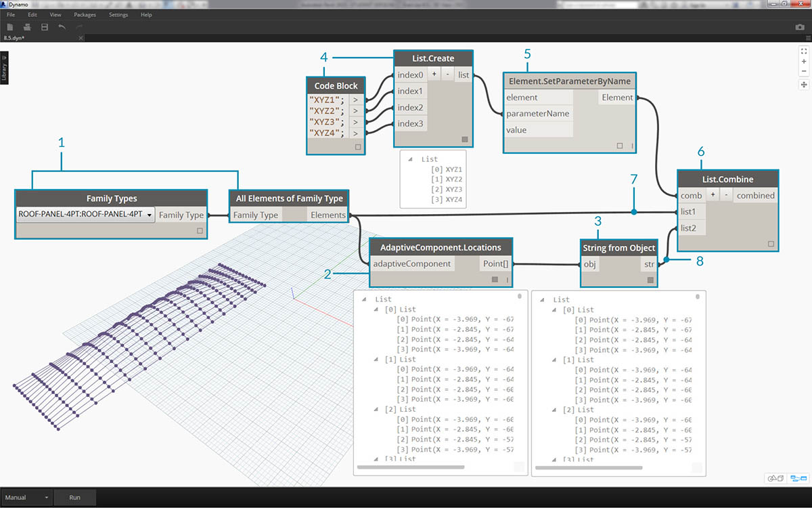Close the 8.5.dyn tab

tap(81, 39)
